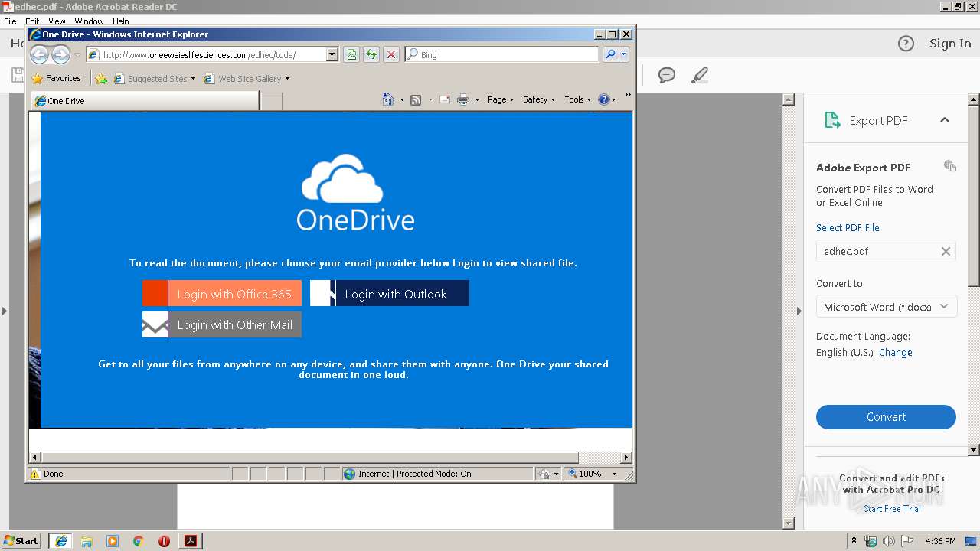Click Select PDF File link
The height and width of the screenshot is (551, 980).
848,227
